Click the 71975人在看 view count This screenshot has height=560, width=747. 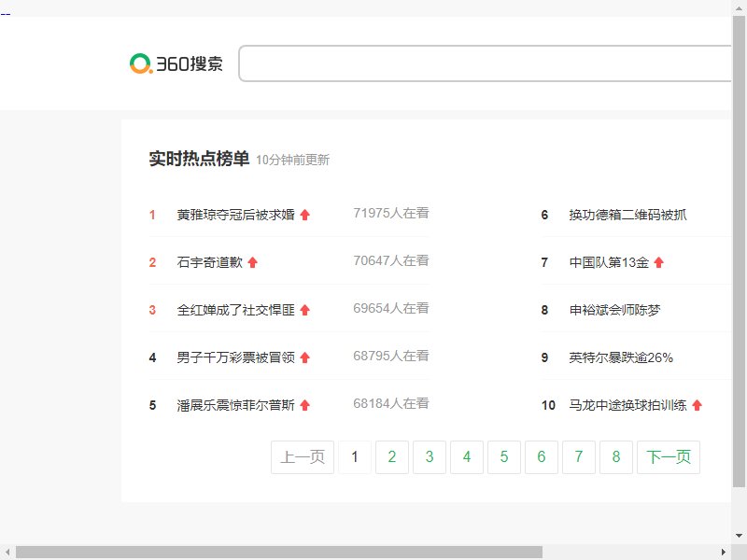point(391,213)
